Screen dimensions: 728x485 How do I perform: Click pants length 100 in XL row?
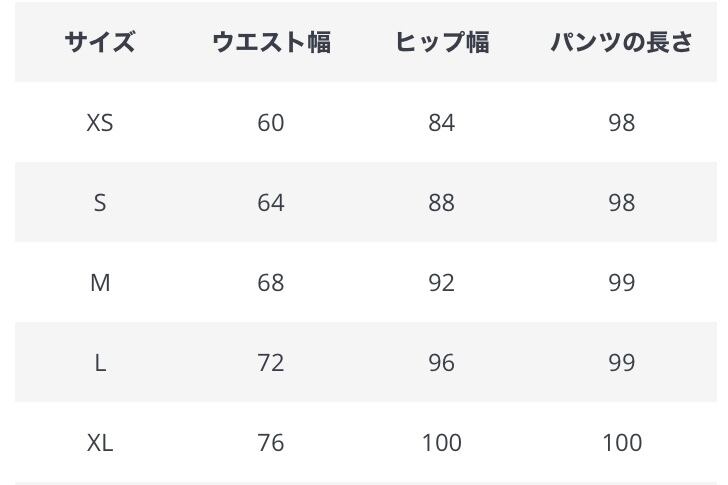click(622, 443)
